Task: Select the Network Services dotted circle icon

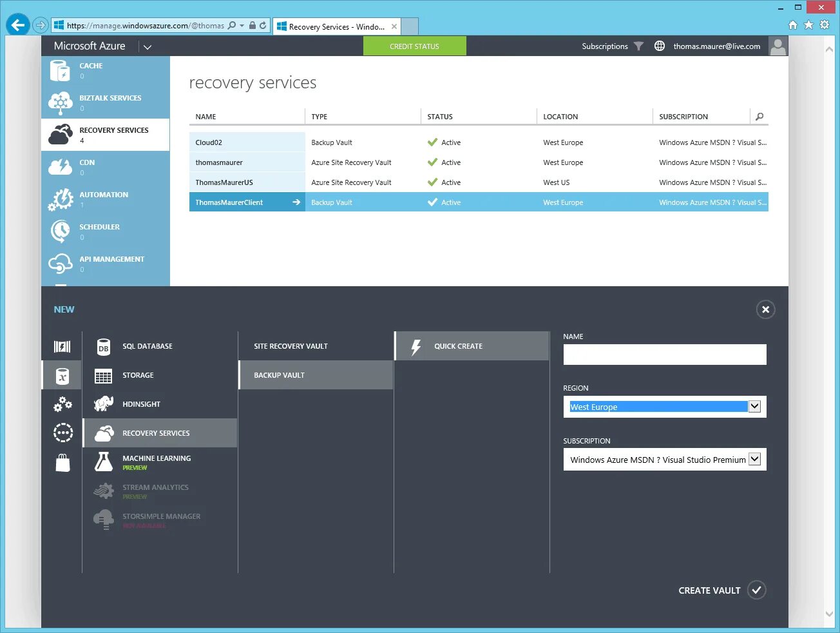Action: (62, 433)
